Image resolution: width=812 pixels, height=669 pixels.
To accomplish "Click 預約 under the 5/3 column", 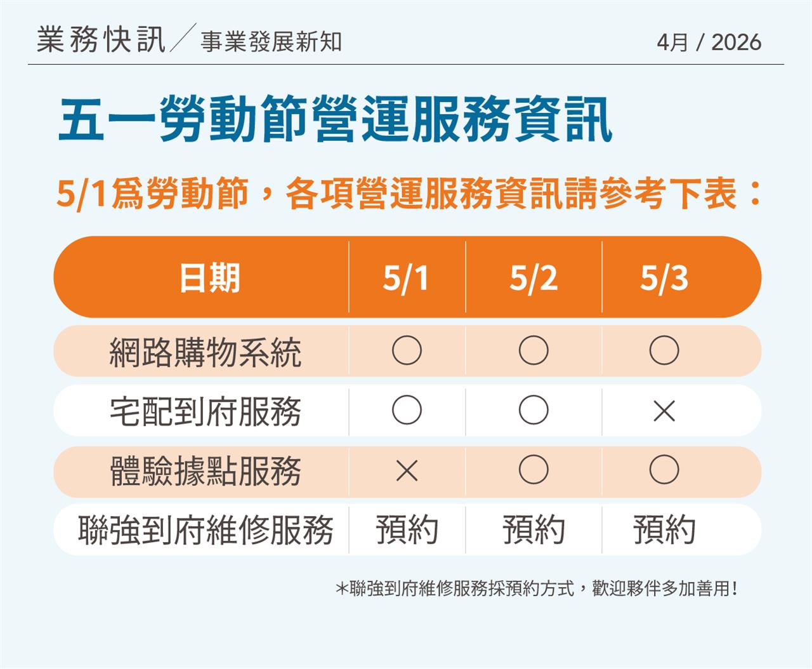I will pyautogui.click(x=664, y=529).
